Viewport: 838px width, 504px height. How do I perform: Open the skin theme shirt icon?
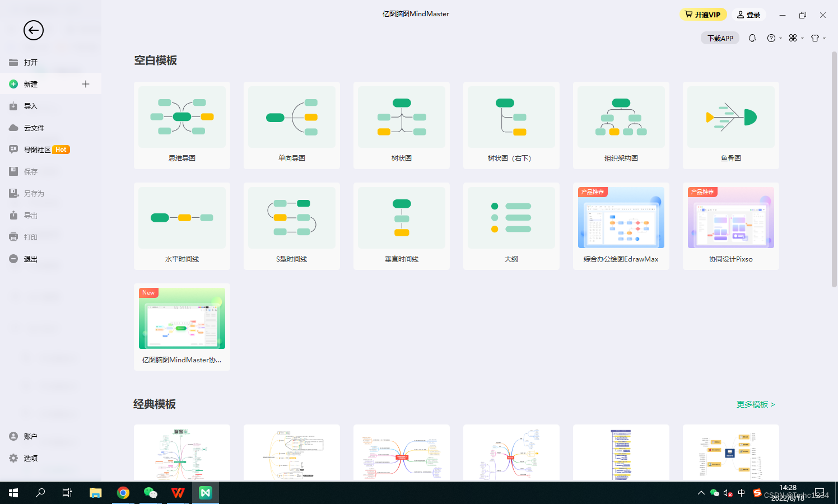[x=815, y=38]
